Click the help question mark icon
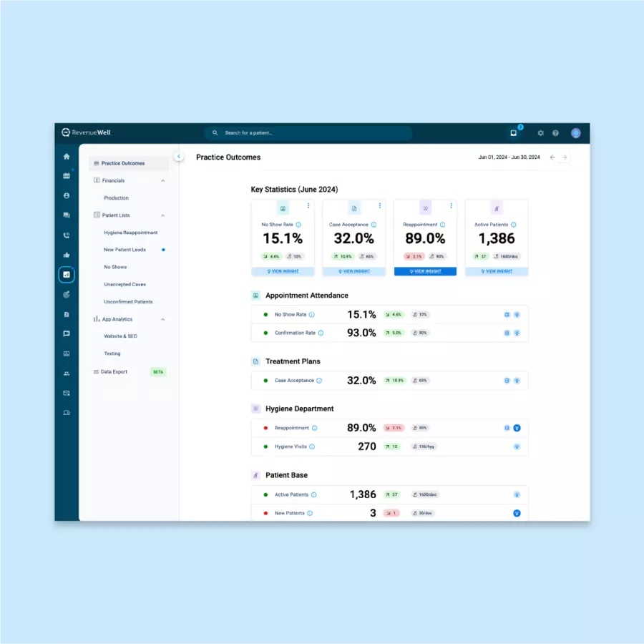644x644 pixels. [556, 133]
